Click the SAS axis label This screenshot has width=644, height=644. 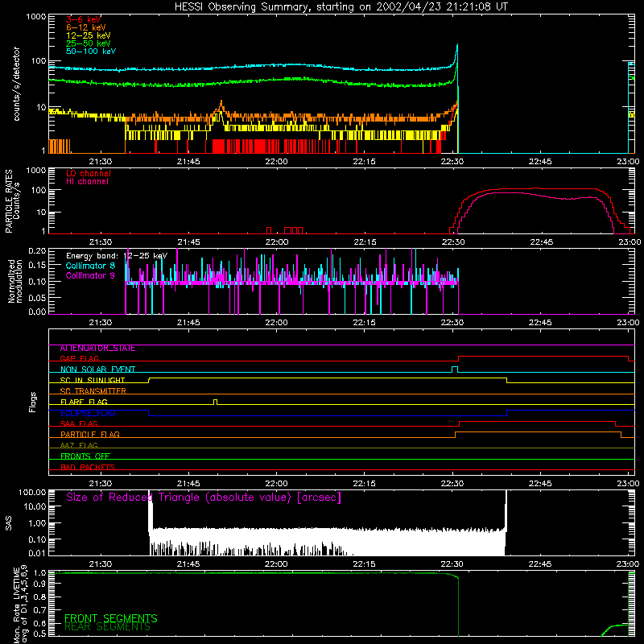9,523
